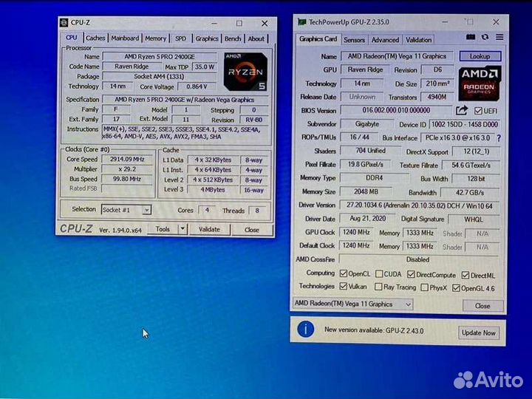The width and height of the screenshot is (532, 399).
Task: Click the Core Voltage 0.864 V value
Action: click(x=197, y=86)
